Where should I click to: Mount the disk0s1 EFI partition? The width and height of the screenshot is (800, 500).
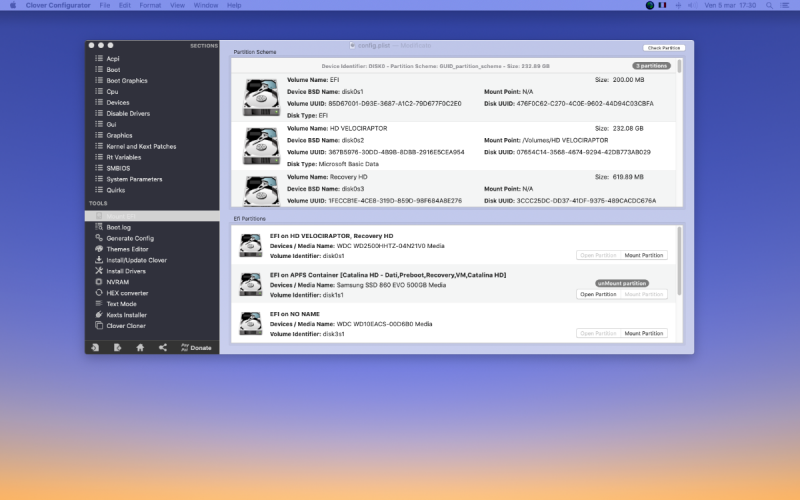[644, 255]
